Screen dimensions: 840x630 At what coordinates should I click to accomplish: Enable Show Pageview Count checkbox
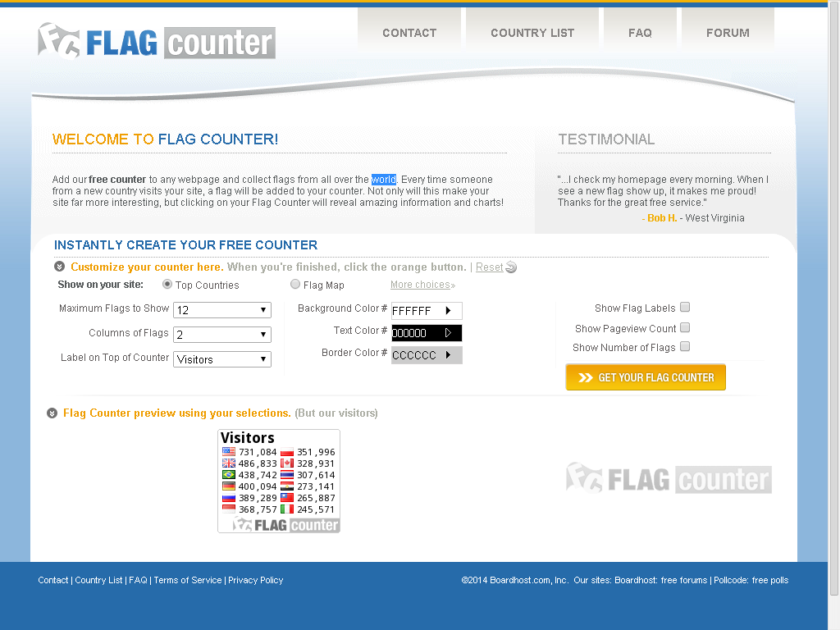tap(685, 327)
